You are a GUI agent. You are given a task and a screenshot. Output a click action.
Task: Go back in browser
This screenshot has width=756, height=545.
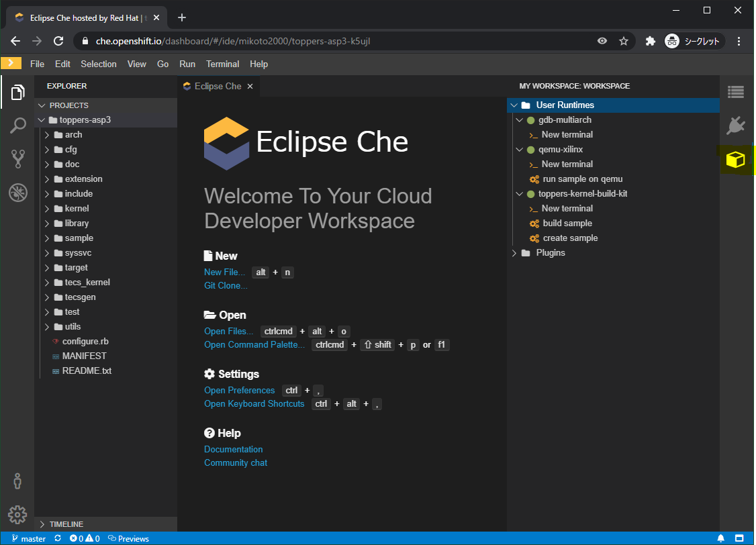[x=15, y=41]
